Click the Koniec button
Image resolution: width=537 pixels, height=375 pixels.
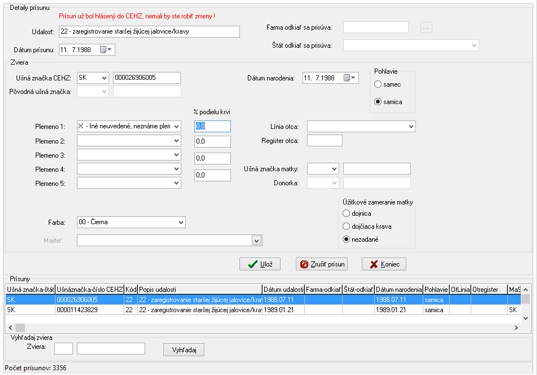click(384, 264)
